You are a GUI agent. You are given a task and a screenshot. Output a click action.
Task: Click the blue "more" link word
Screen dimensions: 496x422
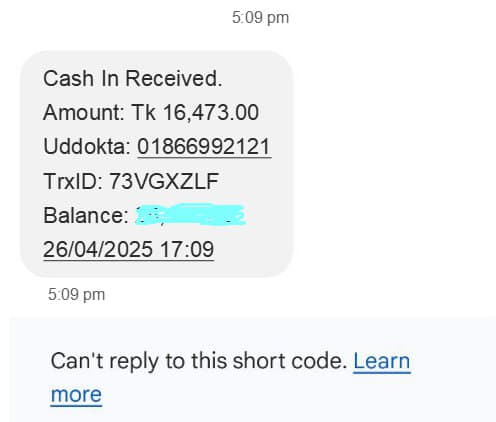[76, 395]
